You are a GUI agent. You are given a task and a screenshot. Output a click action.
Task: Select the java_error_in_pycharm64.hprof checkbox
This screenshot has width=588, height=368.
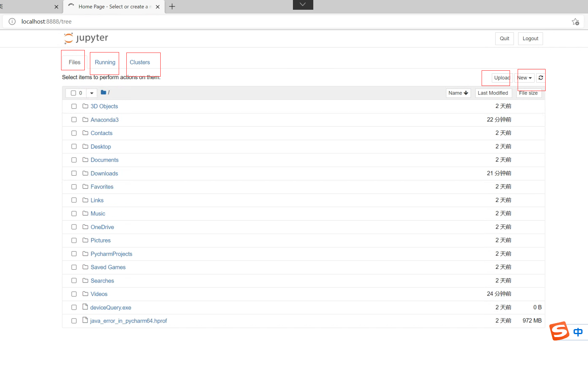(x=74, y=321)
